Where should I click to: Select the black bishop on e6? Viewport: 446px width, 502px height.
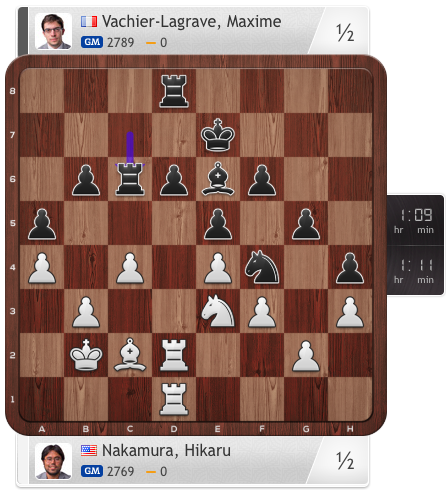pyautogui.click(x=218, y=179)
